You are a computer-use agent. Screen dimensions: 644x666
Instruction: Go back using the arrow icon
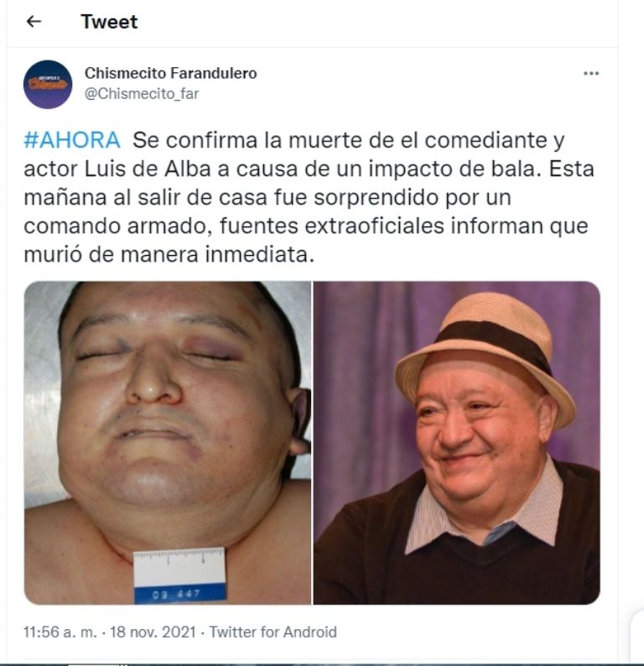pyautogui.click(x=34, y=21)
